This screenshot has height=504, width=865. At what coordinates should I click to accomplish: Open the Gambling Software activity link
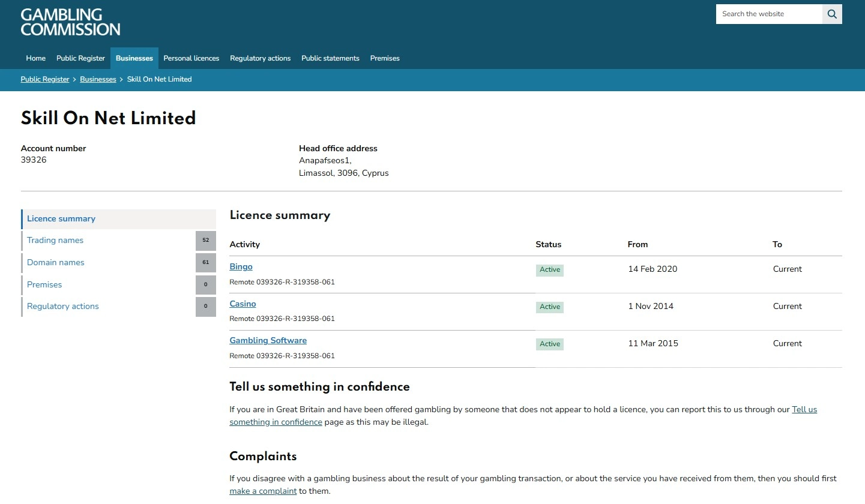(268, 341)
